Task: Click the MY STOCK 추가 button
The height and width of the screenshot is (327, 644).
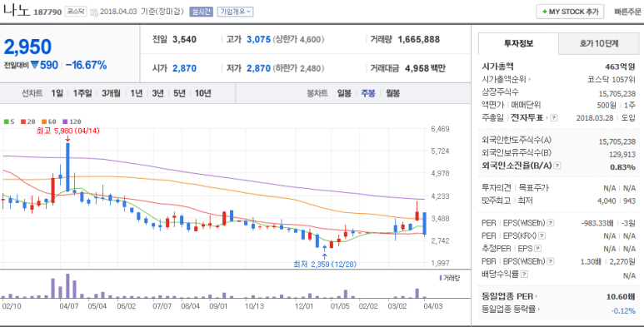Action: pyautogui.click(x=570, y=12)
